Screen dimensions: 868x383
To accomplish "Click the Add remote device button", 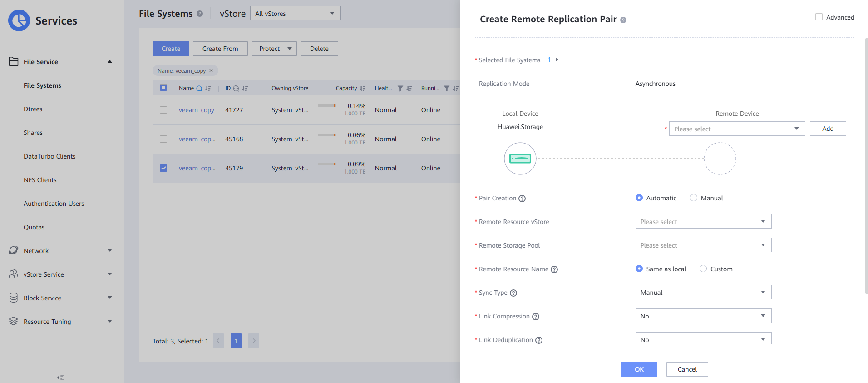I will coord(828,129).
